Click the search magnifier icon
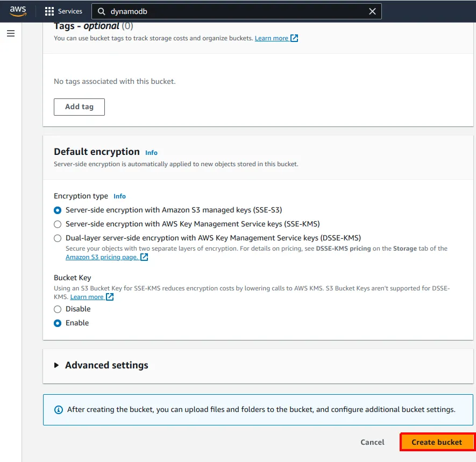This screenshot has height=462, width=476. [102, 11]
